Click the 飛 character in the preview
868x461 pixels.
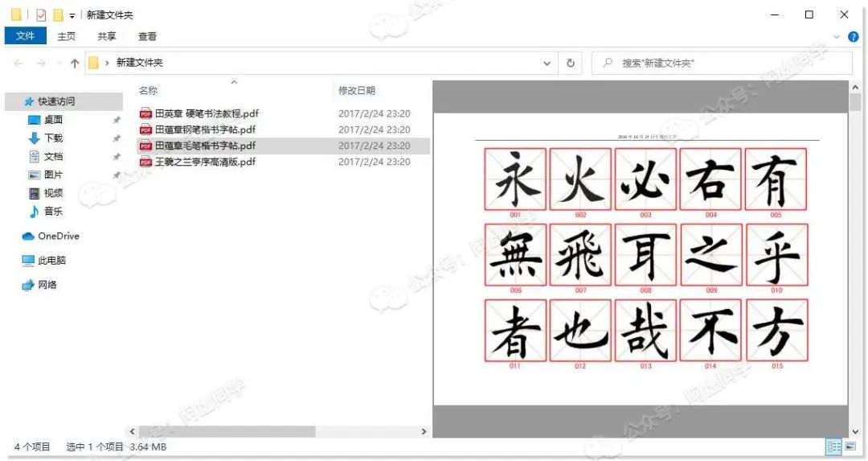581,255
